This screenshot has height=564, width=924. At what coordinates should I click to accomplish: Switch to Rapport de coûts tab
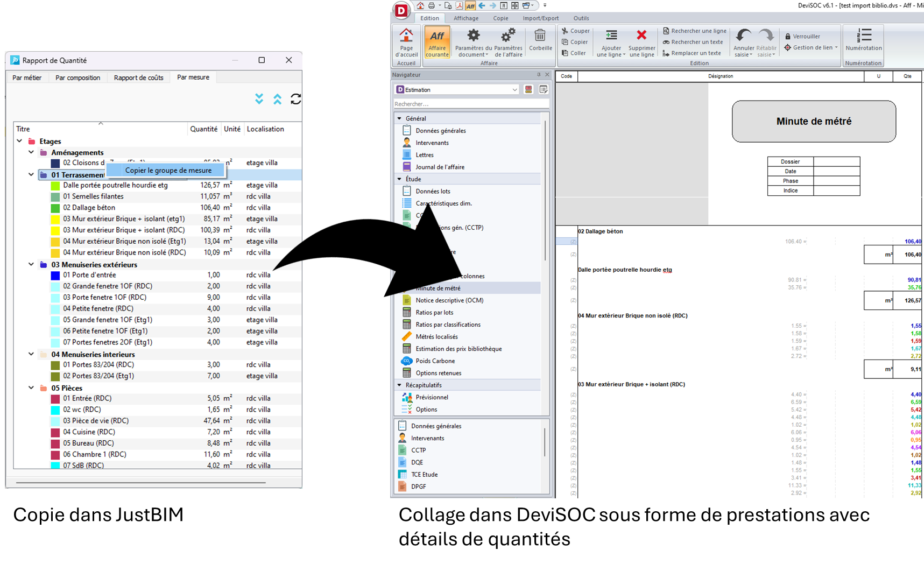click(x=139, y=78)
